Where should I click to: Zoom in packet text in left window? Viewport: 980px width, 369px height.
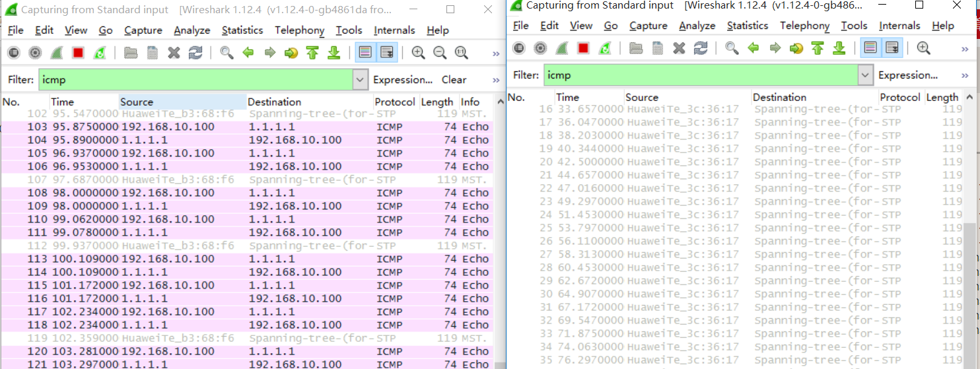(x=418, y=53)
